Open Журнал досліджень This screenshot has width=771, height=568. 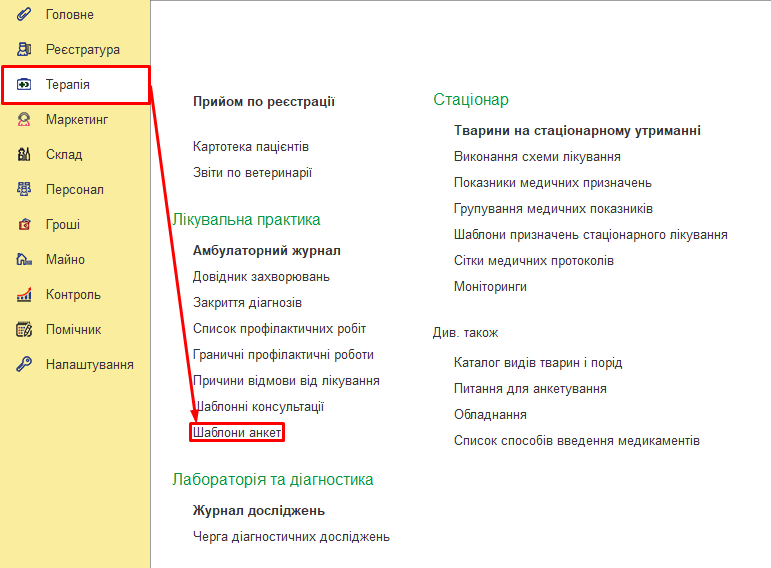(x=259, y=511)
